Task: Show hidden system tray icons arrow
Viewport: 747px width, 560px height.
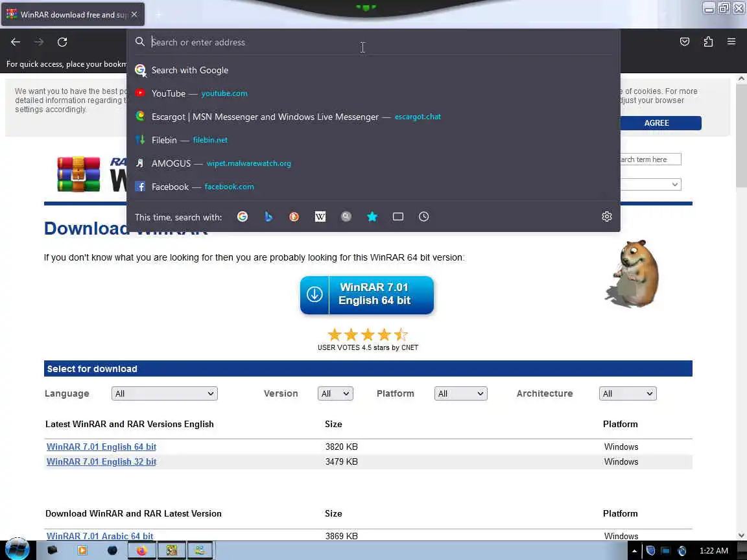Action: (634, 551)
